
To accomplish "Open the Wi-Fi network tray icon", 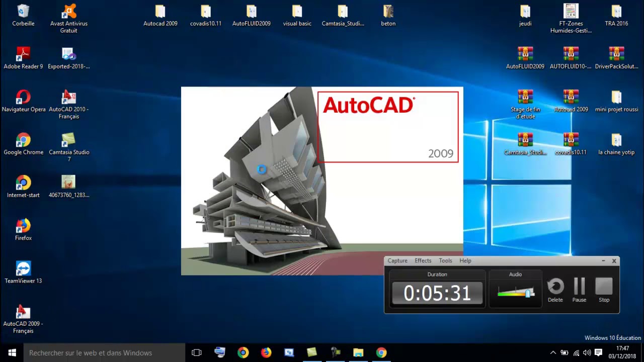I will [x=576, y=352].
